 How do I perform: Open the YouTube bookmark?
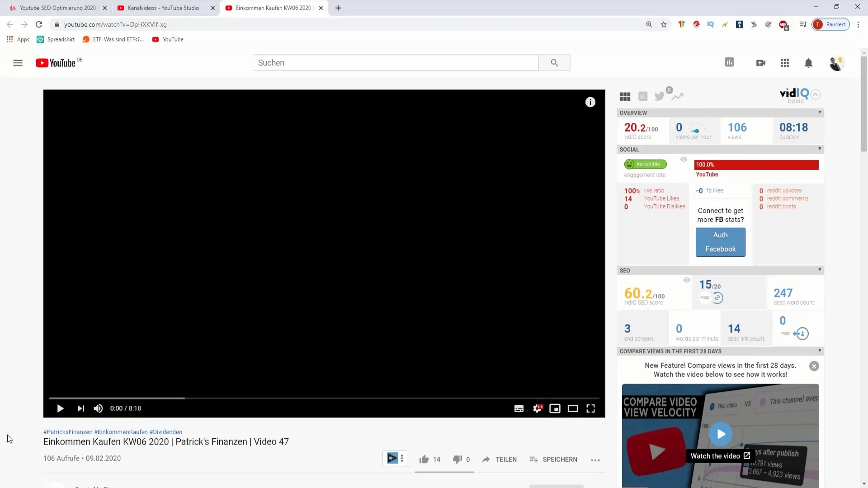pos(168,39)
